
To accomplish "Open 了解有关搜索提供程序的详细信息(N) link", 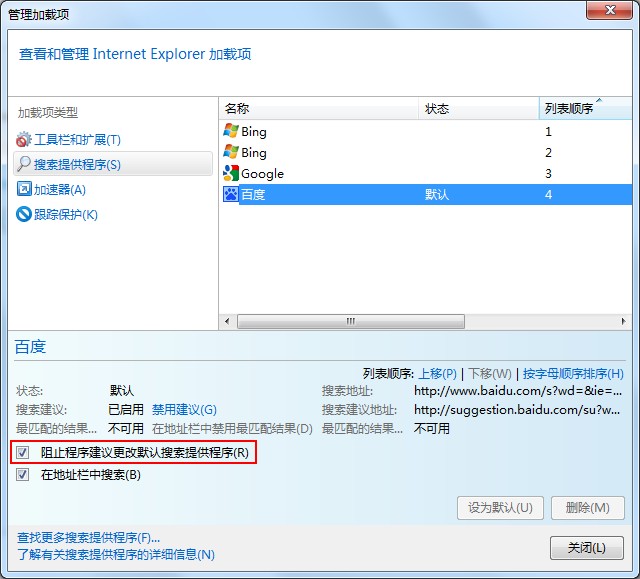I will click(x=116, y=555).
